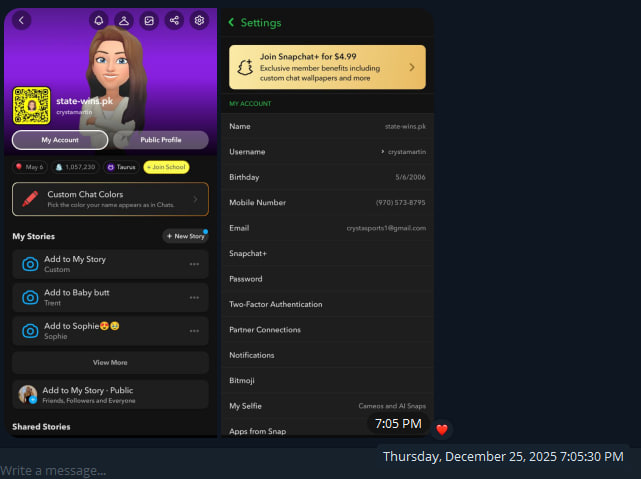Open the Bitmoji settings row
The image size is (641, 479).
[327, 381]
